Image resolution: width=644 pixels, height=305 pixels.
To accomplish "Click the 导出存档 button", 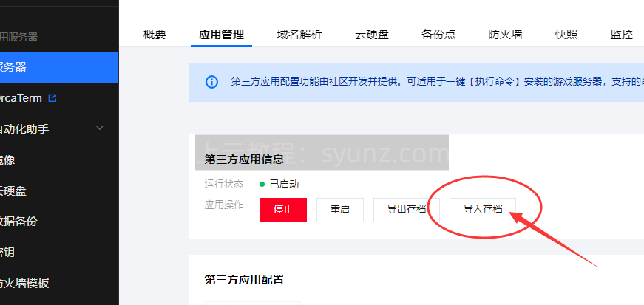I will pyautogui.click(x=406, y=210).
